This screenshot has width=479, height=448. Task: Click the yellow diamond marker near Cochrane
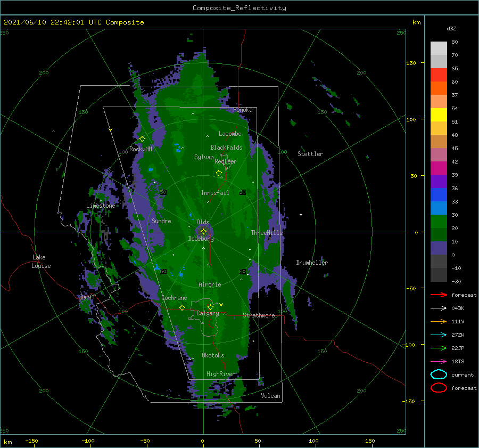pos(183,307)
